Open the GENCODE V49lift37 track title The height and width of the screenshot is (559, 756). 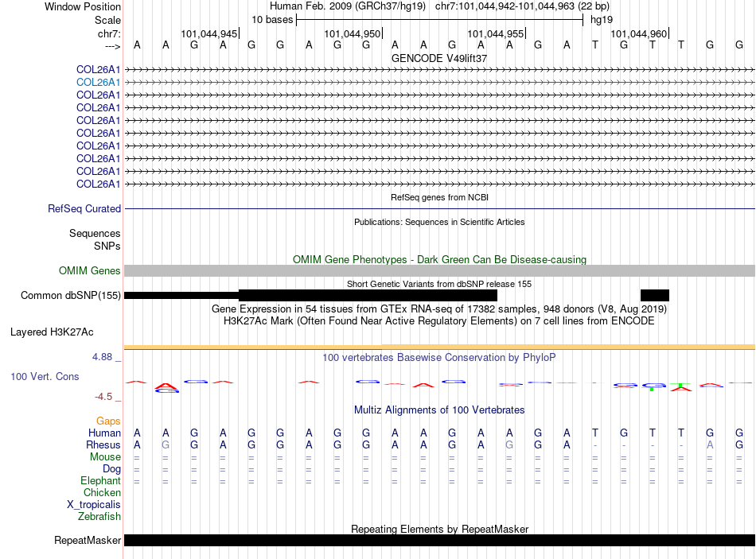coord(439,58)
